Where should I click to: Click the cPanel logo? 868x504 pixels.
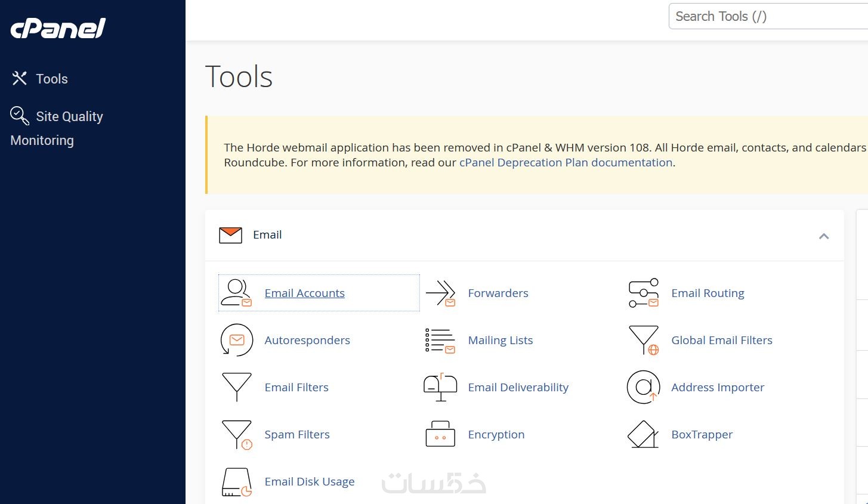coord(58,28)
